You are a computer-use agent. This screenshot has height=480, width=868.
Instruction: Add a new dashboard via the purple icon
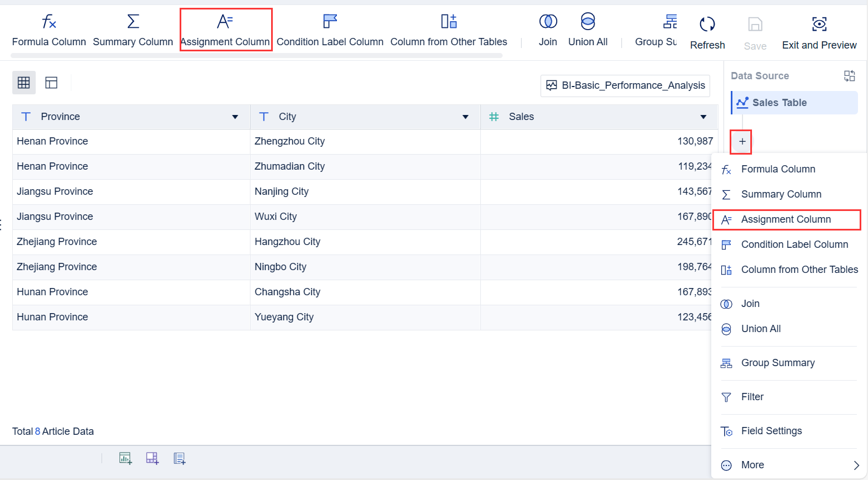pos(152,457)
